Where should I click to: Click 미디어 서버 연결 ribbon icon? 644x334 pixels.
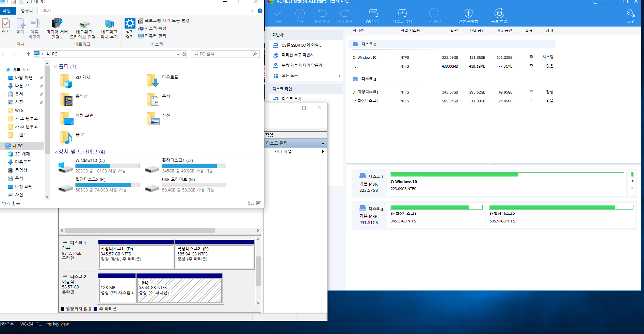pyautogui.click(x=57, y=28)
